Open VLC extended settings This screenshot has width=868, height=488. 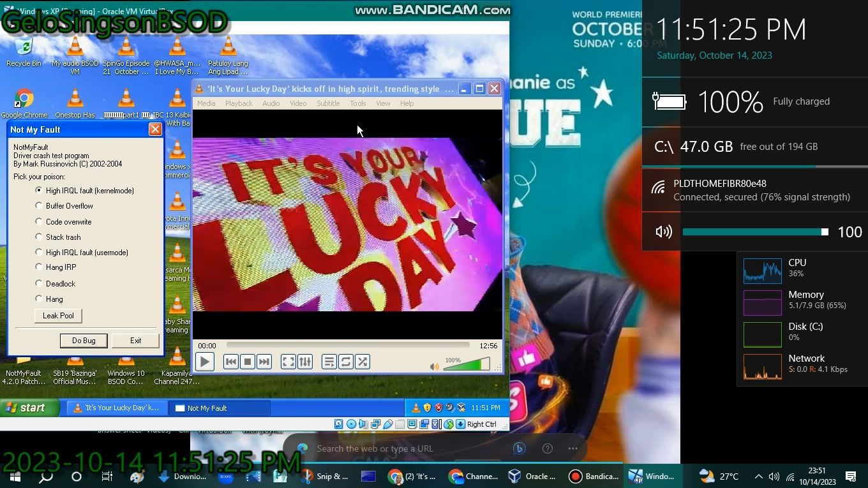tap(305, 362)
